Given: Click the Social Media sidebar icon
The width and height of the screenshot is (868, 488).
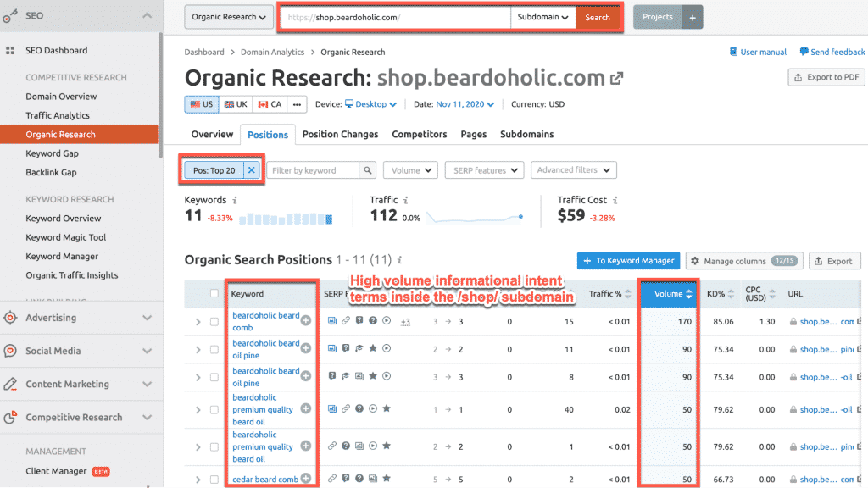Looking at the screenshot, I should tap(10, 351).
